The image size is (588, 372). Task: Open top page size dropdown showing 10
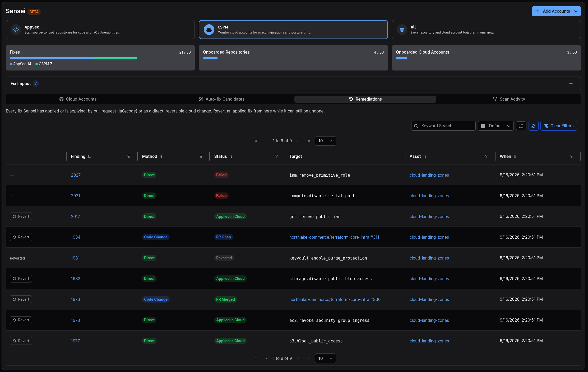coord(325,141)
